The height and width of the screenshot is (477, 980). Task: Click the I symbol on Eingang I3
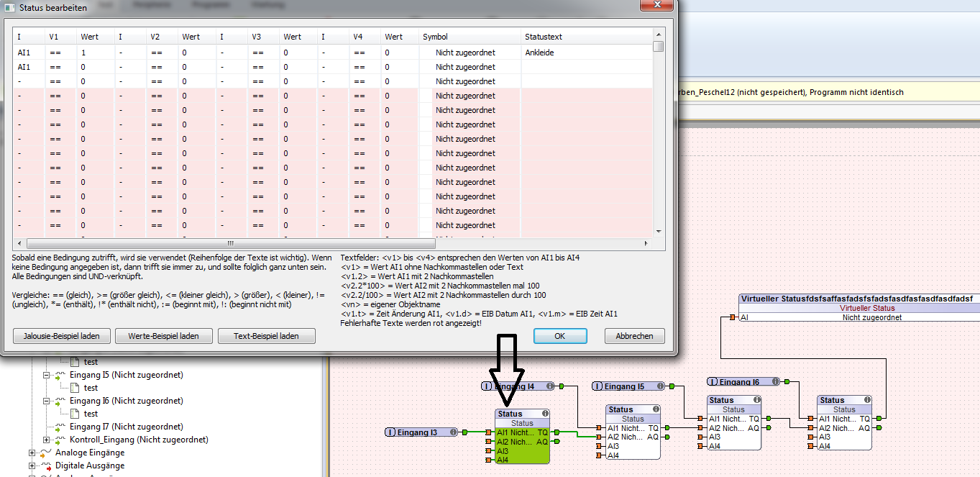tap(391, 432)
